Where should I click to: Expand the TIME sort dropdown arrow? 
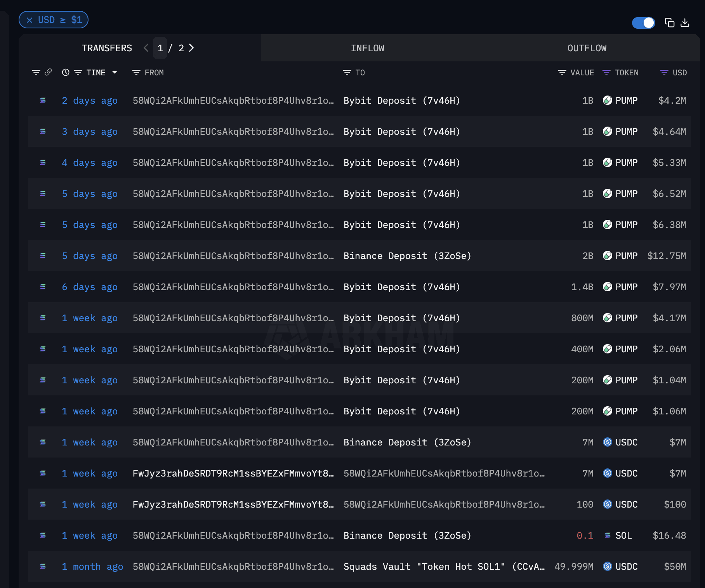click(115, 73)
